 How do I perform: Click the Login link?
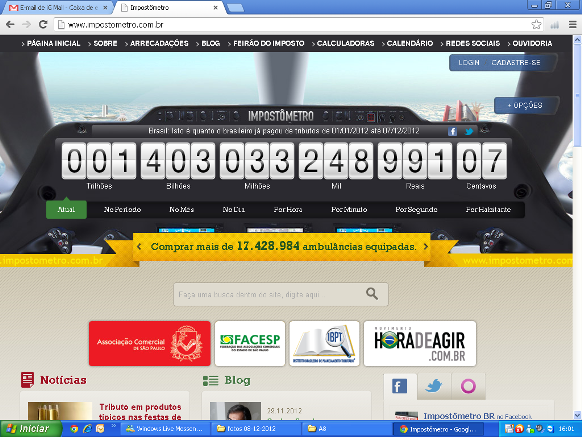point(469,63)
